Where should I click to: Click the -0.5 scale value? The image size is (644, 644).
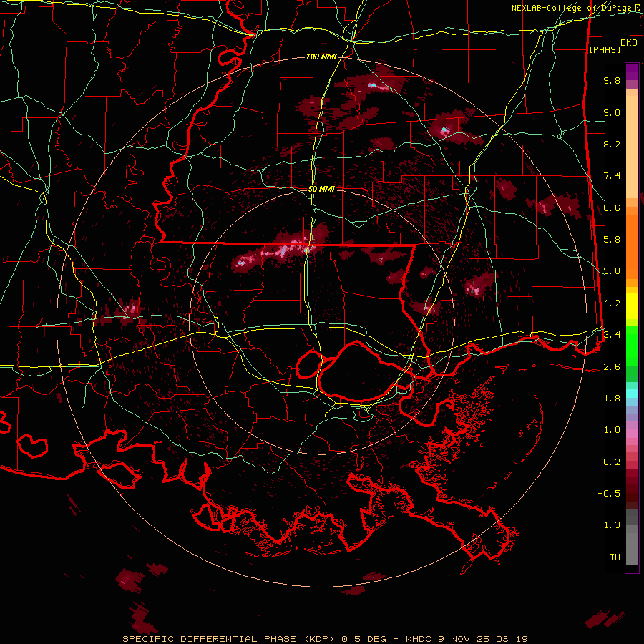[609, 493]
